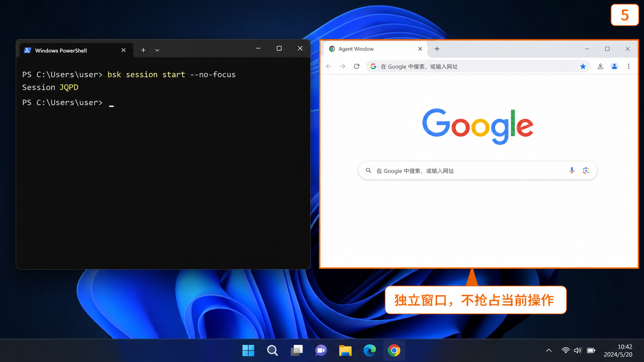Select the Agent Window tab in Chrome
Screen dimensions: 644x362
[375, 49]
